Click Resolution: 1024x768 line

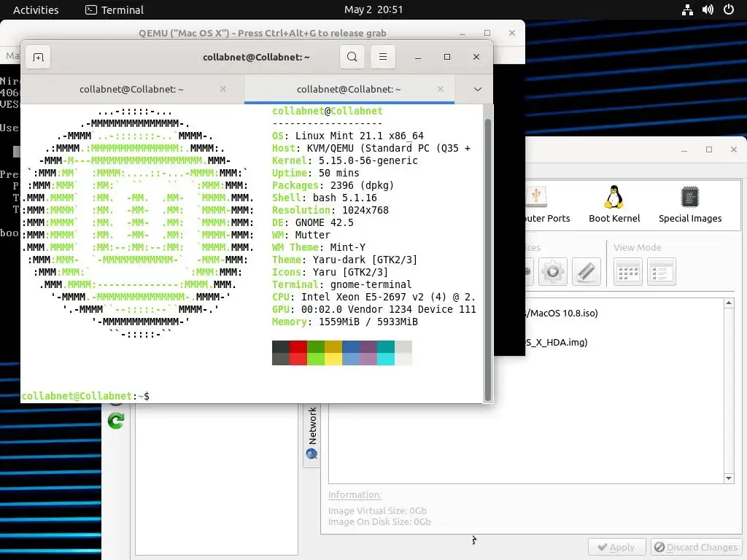click(x=330, y=210)
